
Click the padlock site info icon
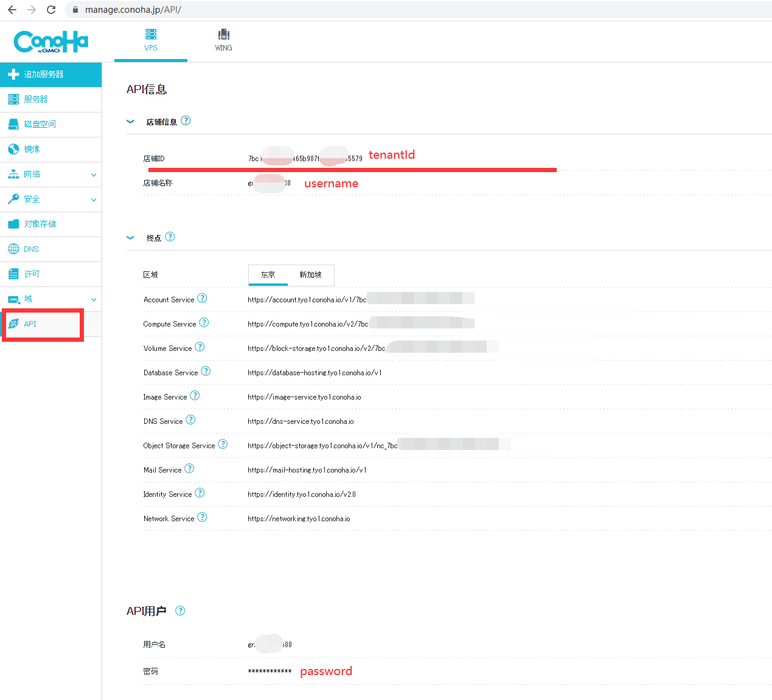click(75, 10)
